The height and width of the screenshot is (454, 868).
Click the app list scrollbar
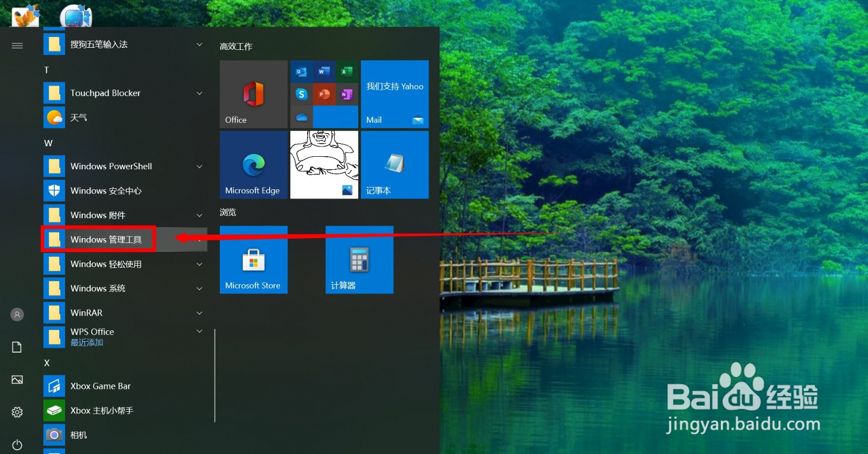coord(215,375)
